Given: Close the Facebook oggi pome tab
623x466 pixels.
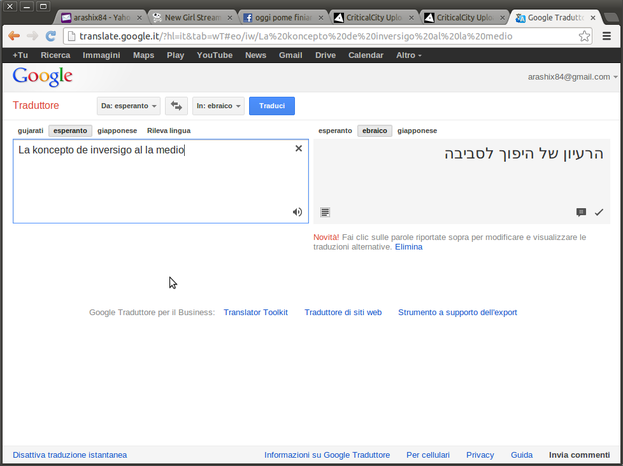Looking at the screenshot, I should click(x=321, y=18).
